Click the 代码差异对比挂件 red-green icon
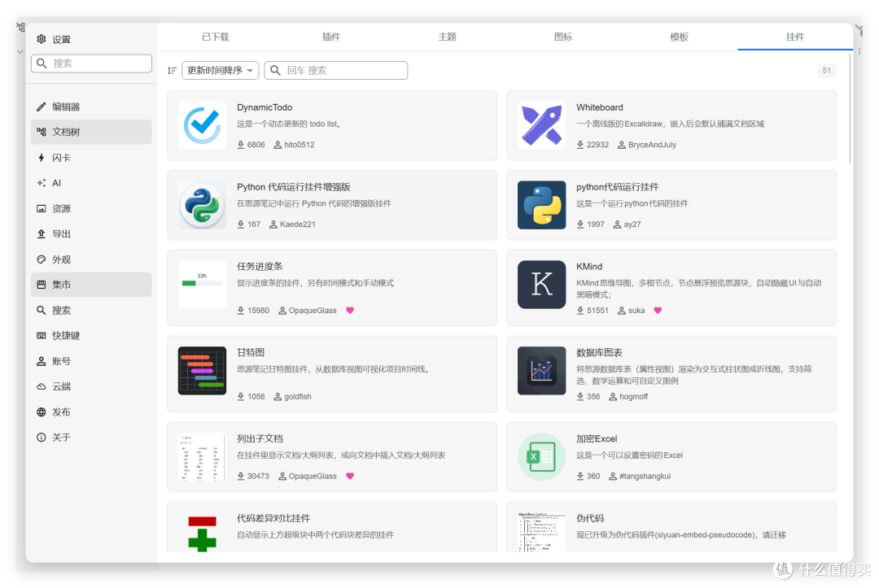 203,534
